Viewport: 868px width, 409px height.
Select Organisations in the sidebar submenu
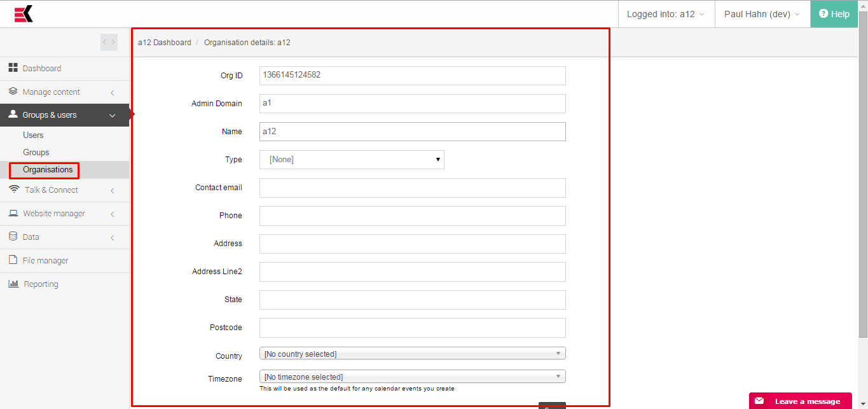(x=48, y=169)
